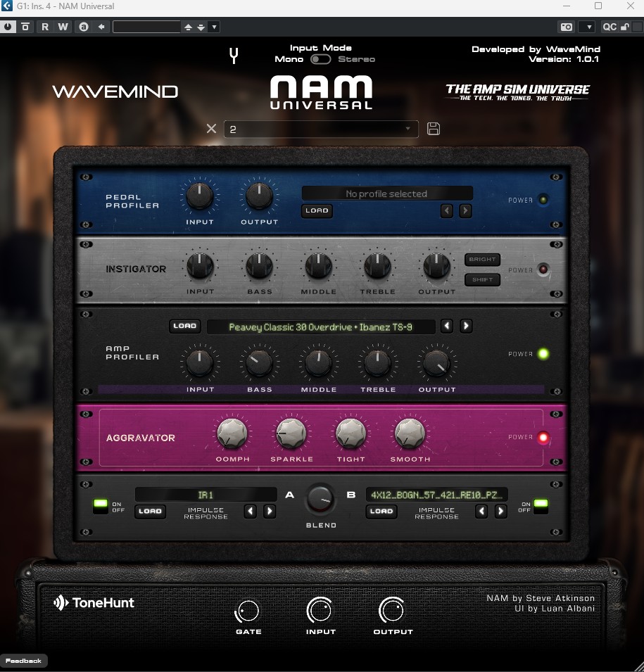This screenshot has height=672, width=644.
Task: Toggle plugin bypass power icon in host toolbar
Action: tap(8, 27)
